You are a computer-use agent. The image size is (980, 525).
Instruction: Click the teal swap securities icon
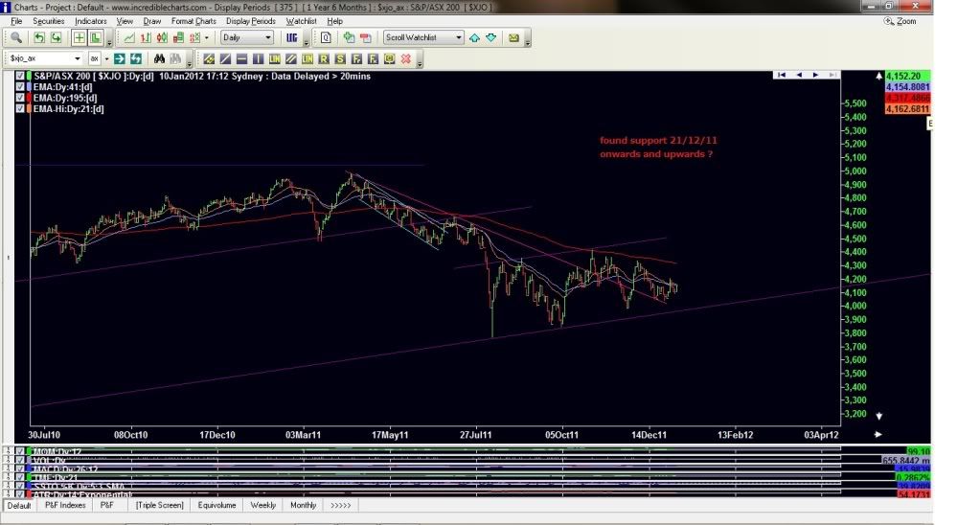pyautogui.click(x=136, y=58)
